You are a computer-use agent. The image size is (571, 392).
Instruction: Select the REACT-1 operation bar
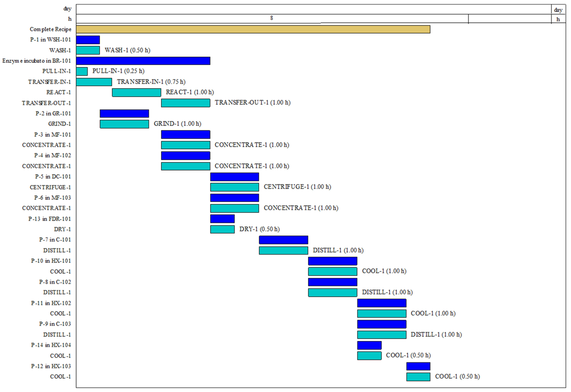[x=136, y=92]
